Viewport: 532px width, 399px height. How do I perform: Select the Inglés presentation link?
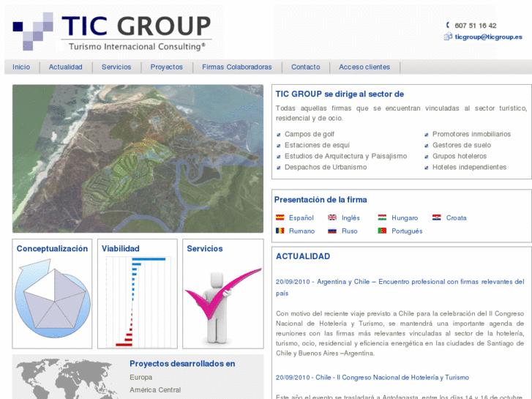(x=351, y=217)
